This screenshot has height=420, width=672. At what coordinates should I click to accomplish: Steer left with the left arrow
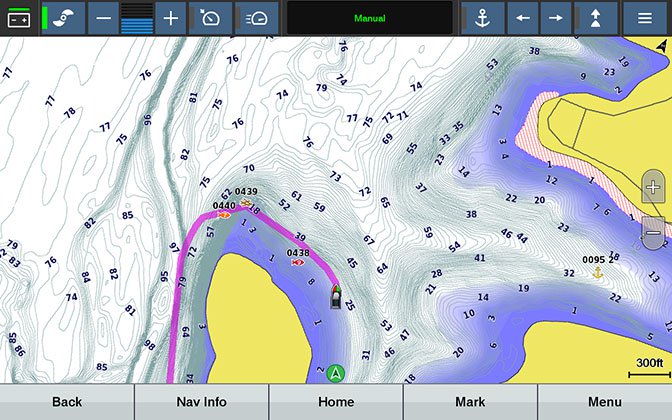[523, 18]
